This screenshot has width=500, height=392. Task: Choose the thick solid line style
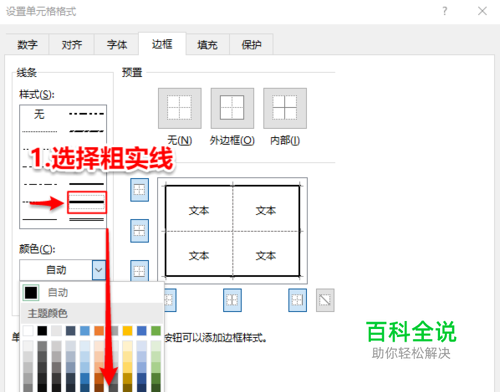click(x=87, y=202)
